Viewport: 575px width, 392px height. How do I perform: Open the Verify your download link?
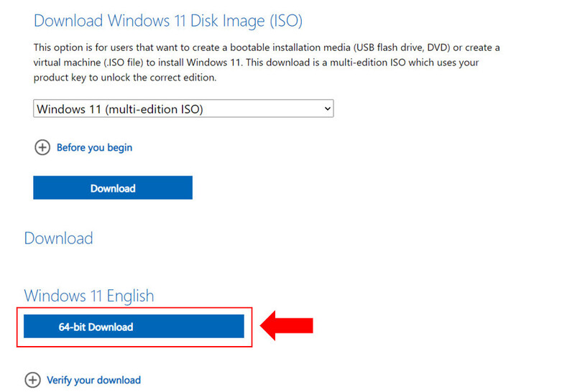point(93,380)
